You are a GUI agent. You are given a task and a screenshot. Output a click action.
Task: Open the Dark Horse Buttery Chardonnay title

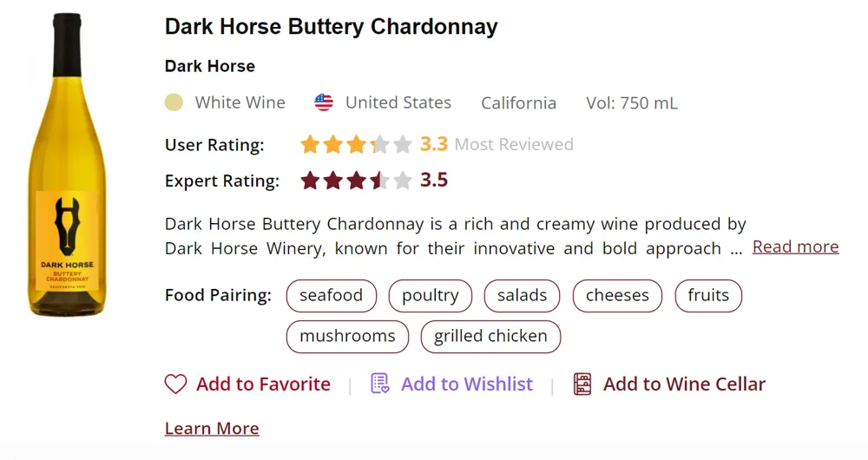point(331,27)
